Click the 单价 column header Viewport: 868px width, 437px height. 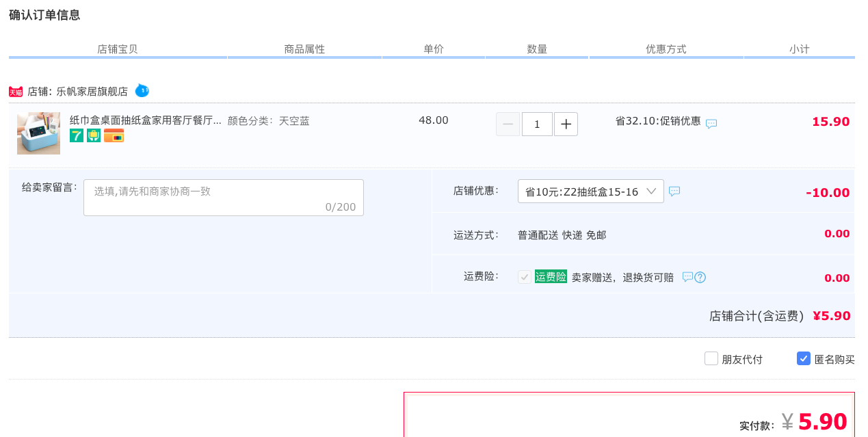434,49
